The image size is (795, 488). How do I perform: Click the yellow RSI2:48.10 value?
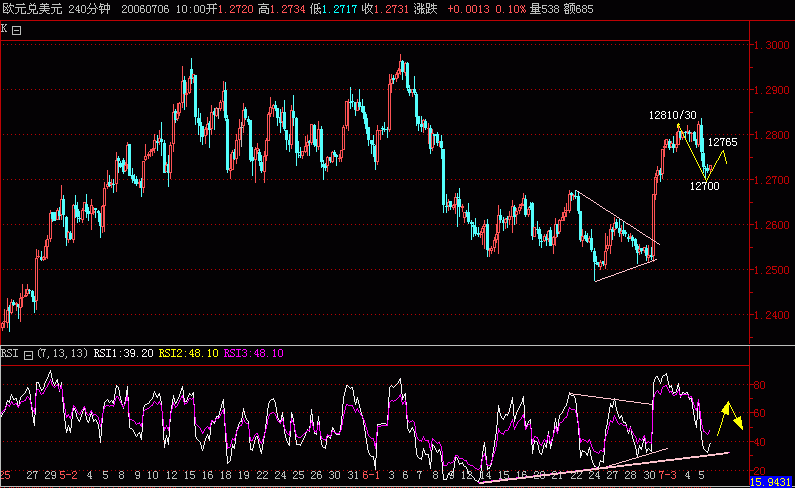(x=188, y=353)
